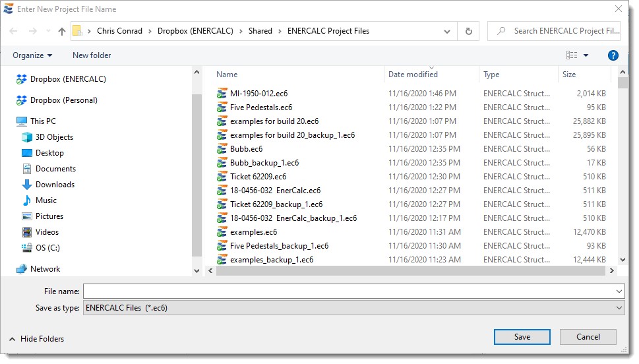Click the Help question mark icon
Screen dimensions: 639x364
[613, 55]
